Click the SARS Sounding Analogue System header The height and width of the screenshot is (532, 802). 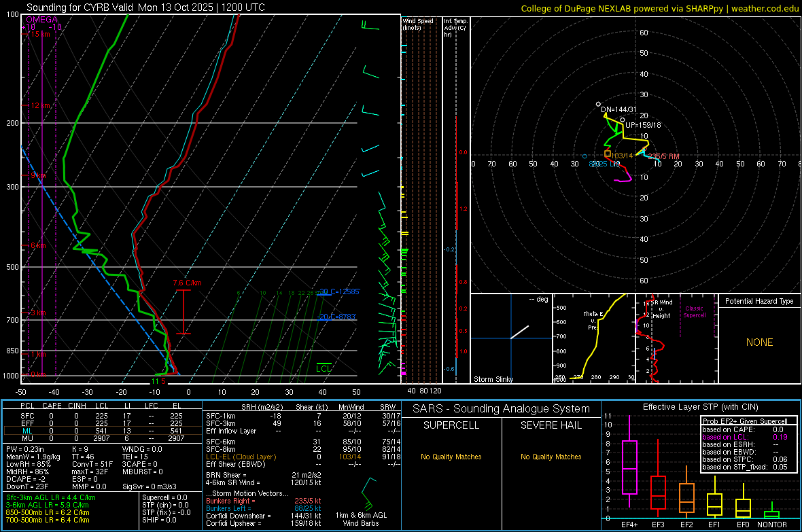pos(501,409)
